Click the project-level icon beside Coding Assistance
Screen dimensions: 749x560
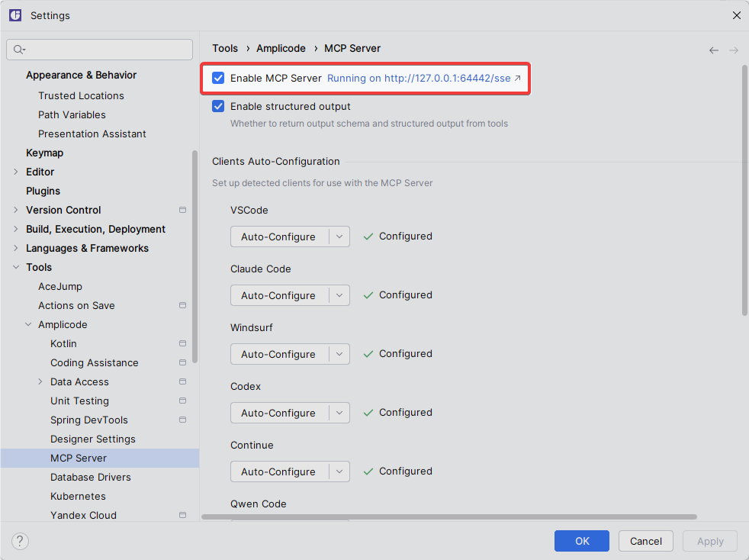coord(182,362)
